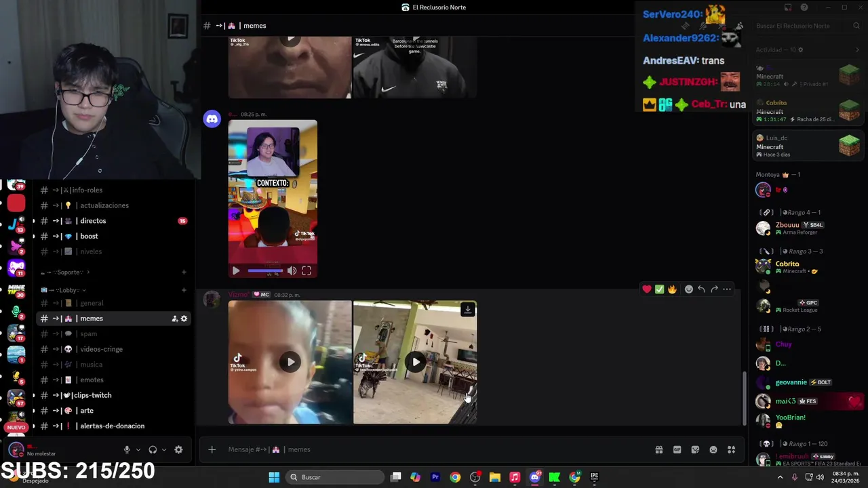The width and height of the screenshot is (868, 488).
Task: Mute the CONTEXTO video volume
Action: pyautogui.click(x=292, y=270)
